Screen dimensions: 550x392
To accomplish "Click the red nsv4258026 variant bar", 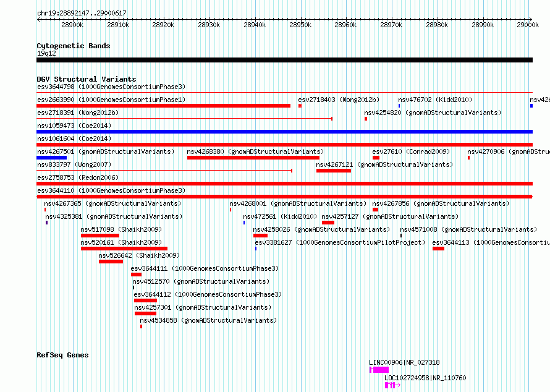I will 260,236.
